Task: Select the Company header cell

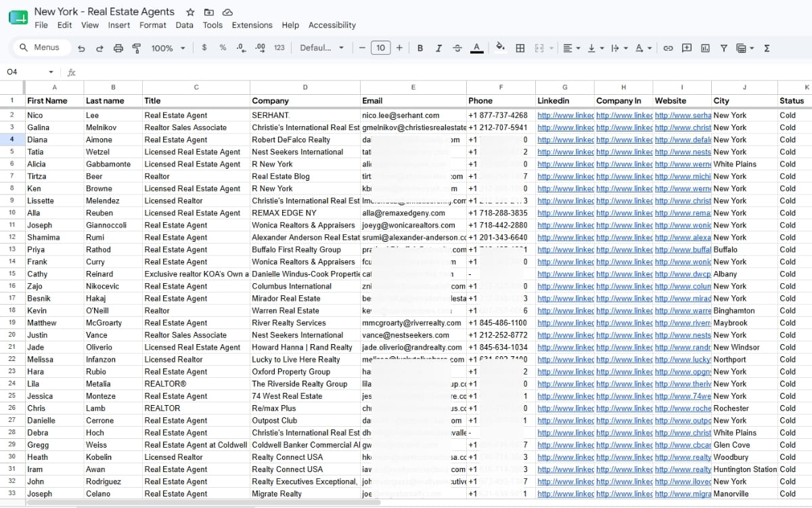Action: [305, 100]
